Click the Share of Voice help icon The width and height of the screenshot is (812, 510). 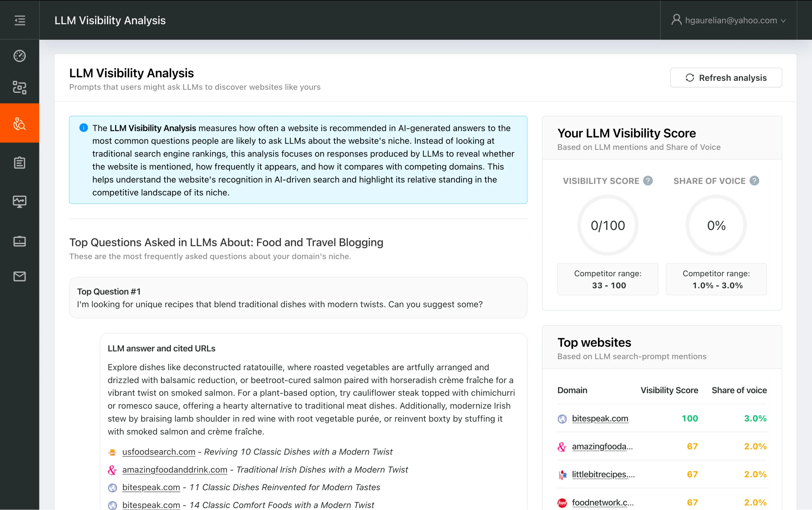click(x=754, y=181)
